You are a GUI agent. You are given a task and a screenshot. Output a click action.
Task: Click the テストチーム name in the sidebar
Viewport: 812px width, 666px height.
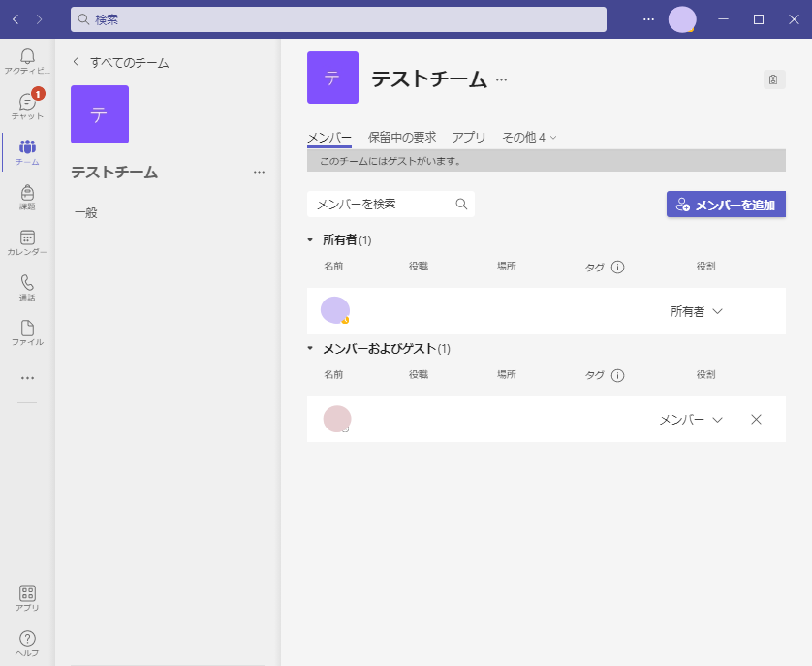click(114, 172)
